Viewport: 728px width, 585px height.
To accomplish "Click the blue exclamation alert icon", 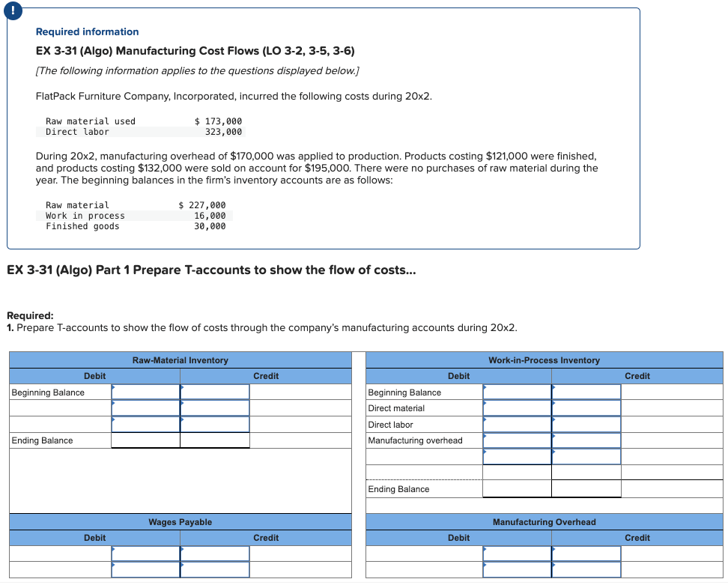I will pos(13,11).
